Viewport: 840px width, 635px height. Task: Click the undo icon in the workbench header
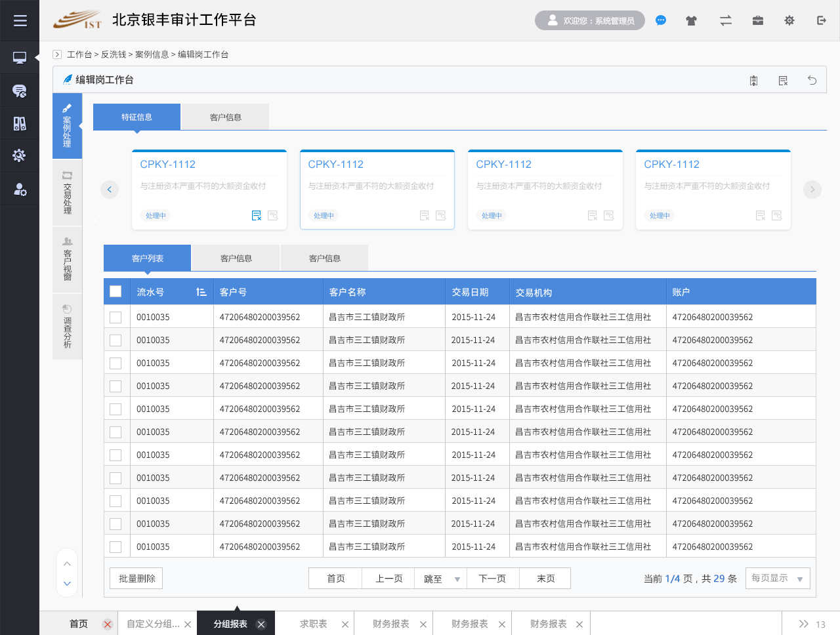[812, 79]
